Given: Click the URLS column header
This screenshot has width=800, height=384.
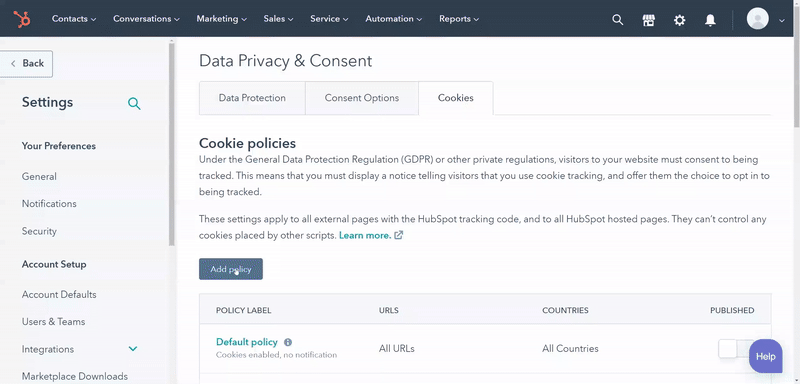Looking at the screenshot, I should click(389, 310).
